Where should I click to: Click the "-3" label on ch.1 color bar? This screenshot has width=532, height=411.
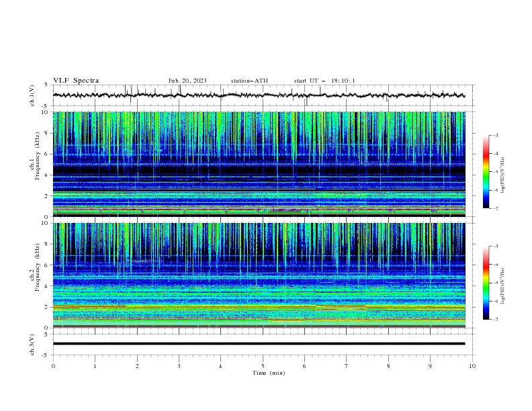pos(496,135)
